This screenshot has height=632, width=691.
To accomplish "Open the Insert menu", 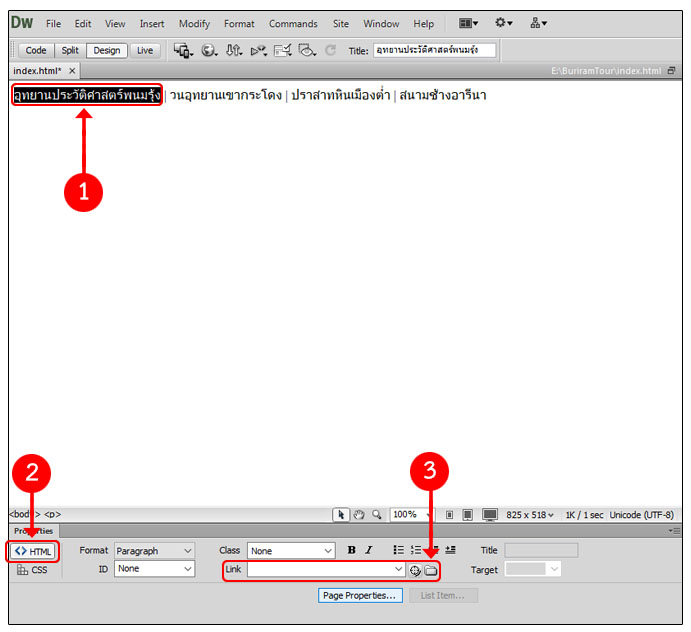I will pyautogui.click(x=152, y=23).
